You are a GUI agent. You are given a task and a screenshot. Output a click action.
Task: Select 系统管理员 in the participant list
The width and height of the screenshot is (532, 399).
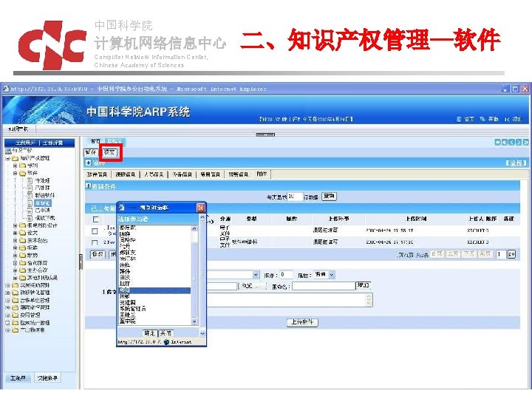(133, 309)
